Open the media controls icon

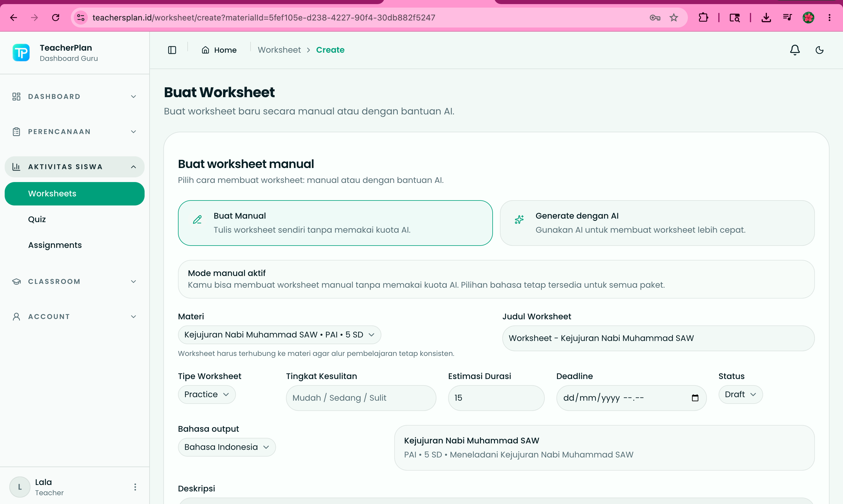tap(787, 18)
